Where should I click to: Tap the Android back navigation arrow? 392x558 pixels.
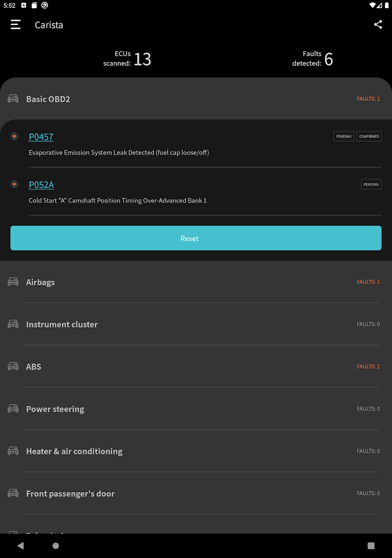(21, 545)
